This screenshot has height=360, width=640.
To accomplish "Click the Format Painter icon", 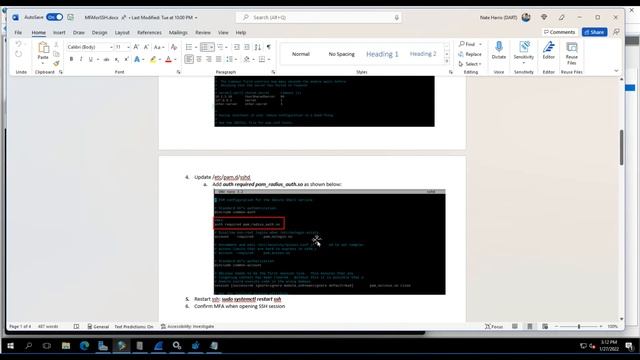I will (x=56, y=63).
